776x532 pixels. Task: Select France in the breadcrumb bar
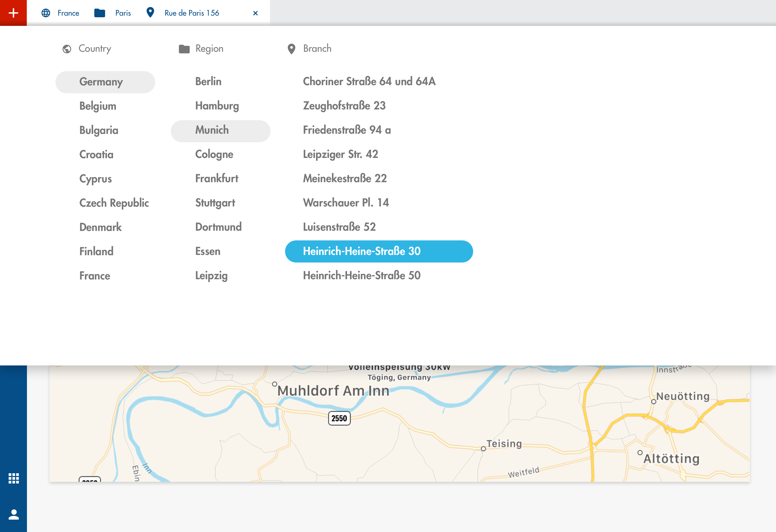point(68,13)
